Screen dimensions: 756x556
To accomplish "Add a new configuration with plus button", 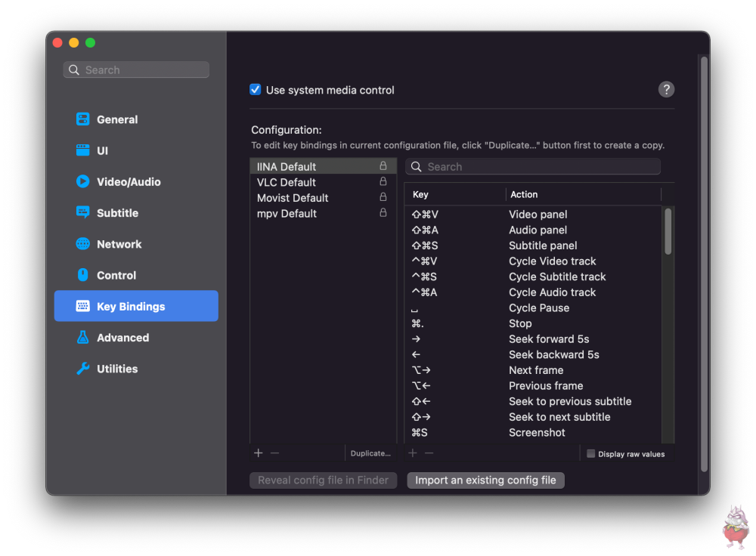I will point(259,453).
